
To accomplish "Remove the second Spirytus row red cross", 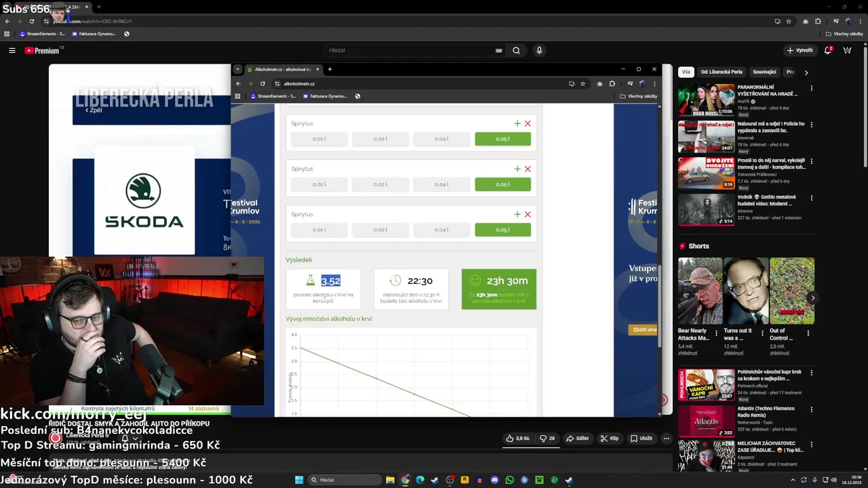I will coord(528,169).
